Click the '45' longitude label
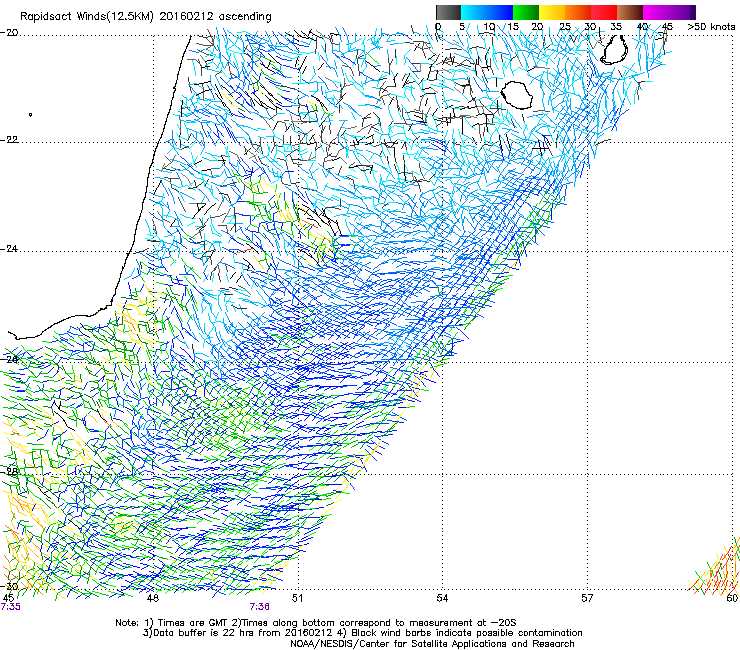 coord(8,598)
